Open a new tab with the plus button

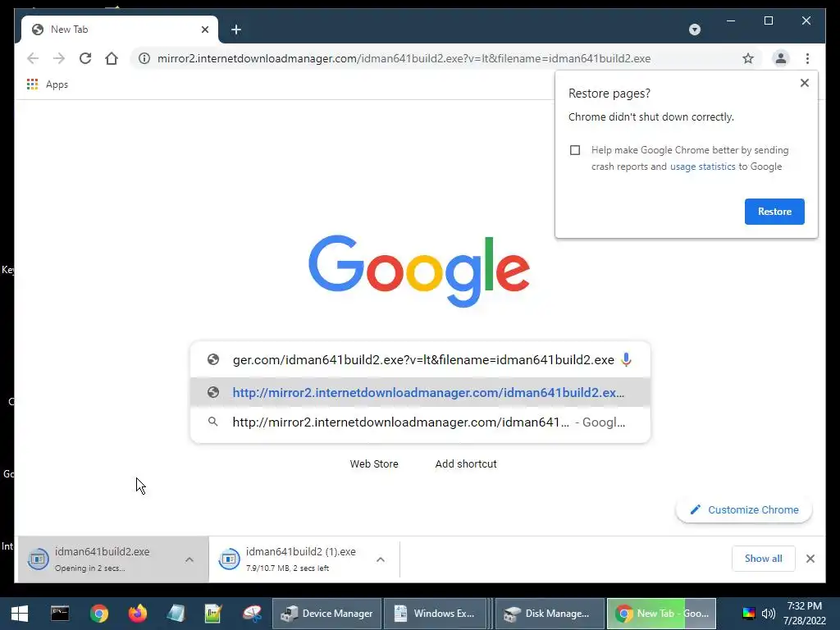[x=236, y=30]
